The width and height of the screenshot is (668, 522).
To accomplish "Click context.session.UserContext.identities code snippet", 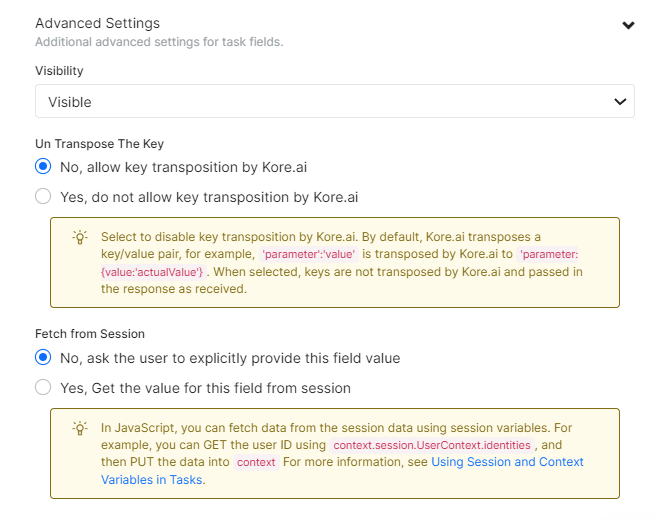I will pyautogui.click(x=434, y=445).
